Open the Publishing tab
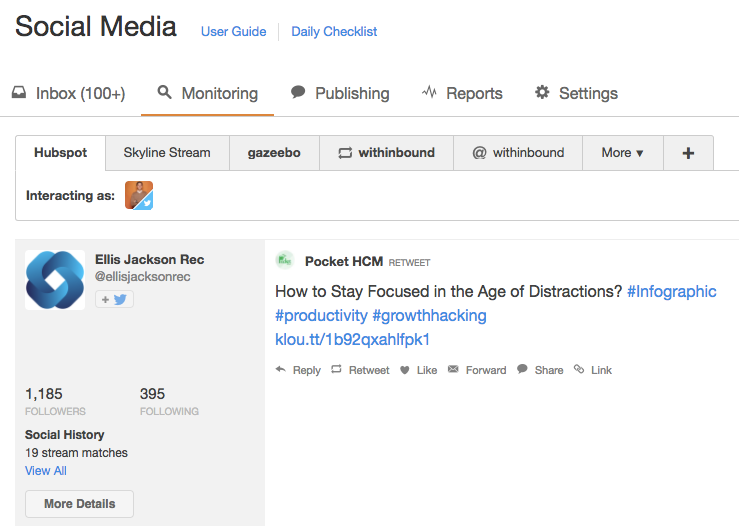739x526 pixels. tap(340, 93)
